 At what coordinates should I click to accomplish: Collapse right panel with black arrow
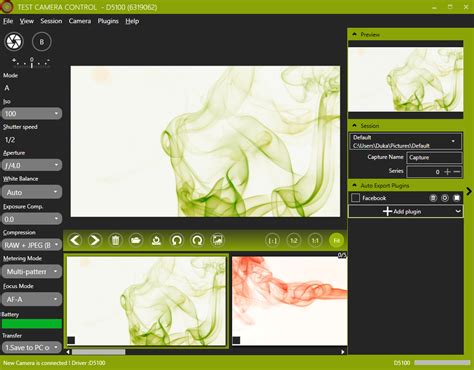pyautogui.click(x=469, y=191)
